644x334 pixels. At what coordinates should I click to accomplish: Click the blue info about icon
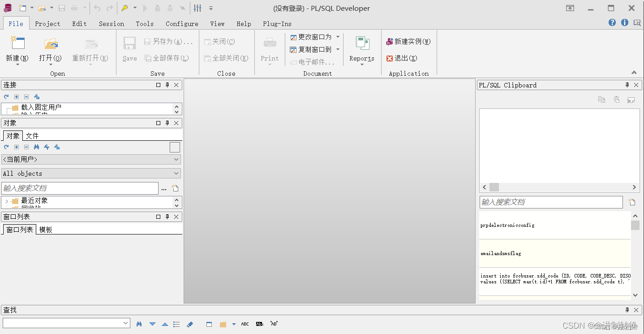[x=624, y=23]
